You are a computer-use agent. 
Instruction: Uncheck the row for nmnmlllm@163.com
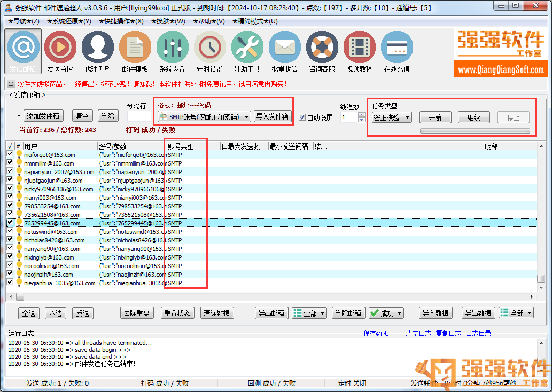(x=10, y=162)
